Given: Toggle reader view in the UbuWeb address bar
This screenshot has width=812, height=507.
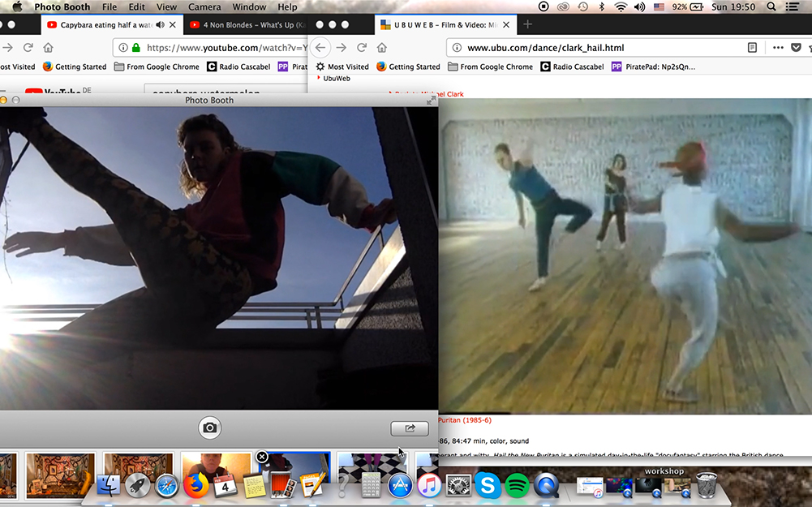Looking at the screenshot, I should [x=752, y=48].
